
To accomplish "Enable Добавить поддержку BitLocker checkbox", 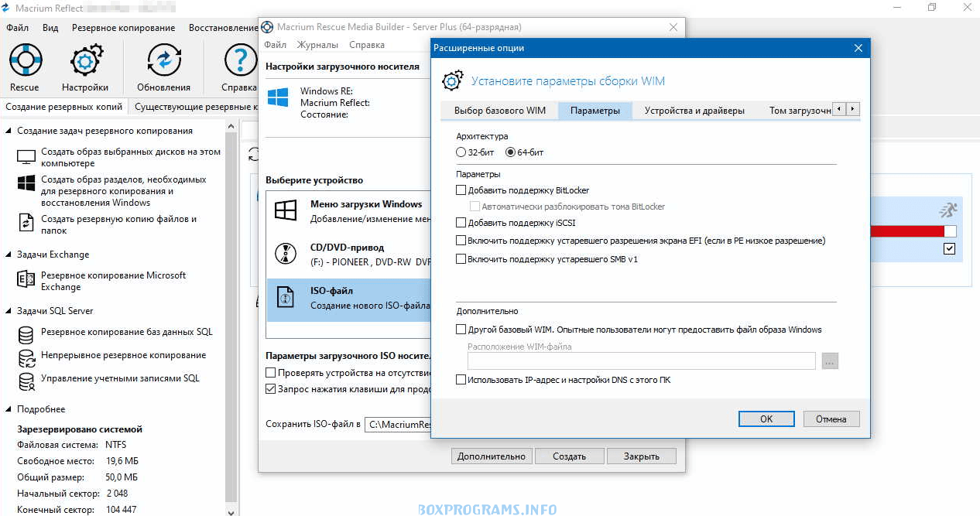I will 461,190.
